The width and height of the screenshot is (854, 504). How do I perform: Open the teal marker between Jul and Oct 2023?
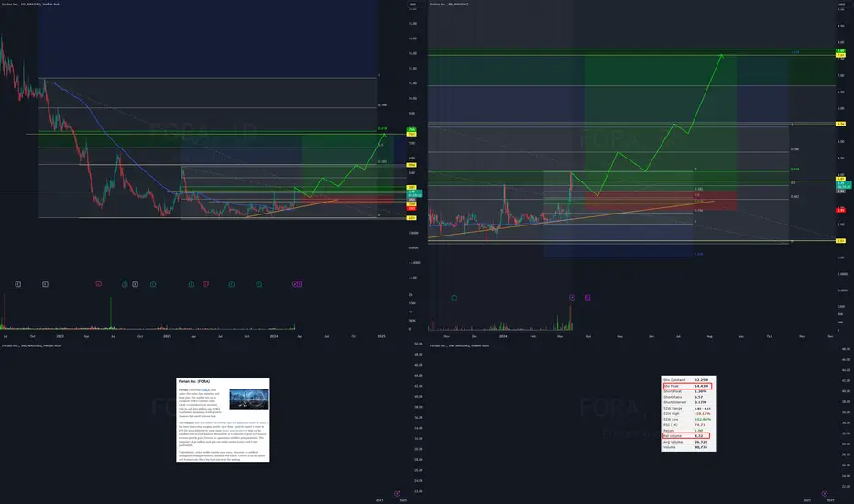click(232, 284)
